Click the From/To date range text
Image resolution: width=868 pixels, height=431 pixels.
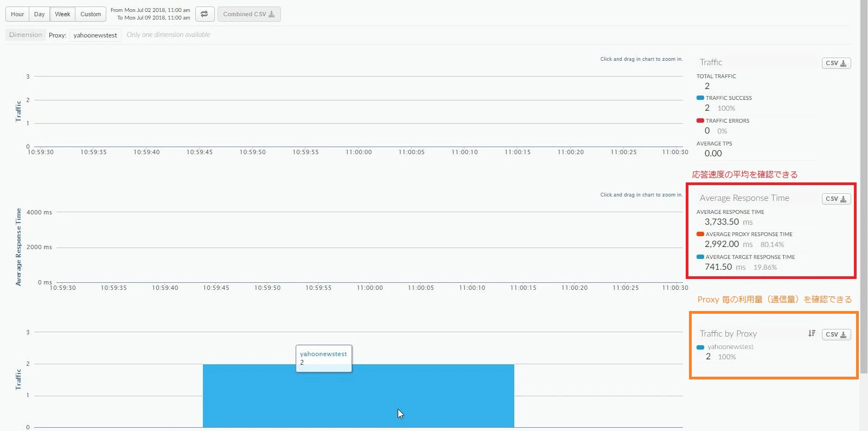click(x=150, y=14)
